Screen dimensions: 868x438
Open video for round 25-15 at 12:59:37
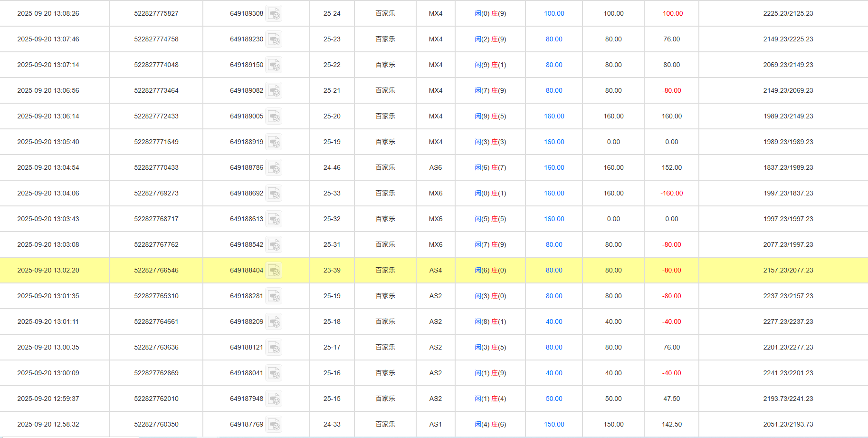[274, 399]
